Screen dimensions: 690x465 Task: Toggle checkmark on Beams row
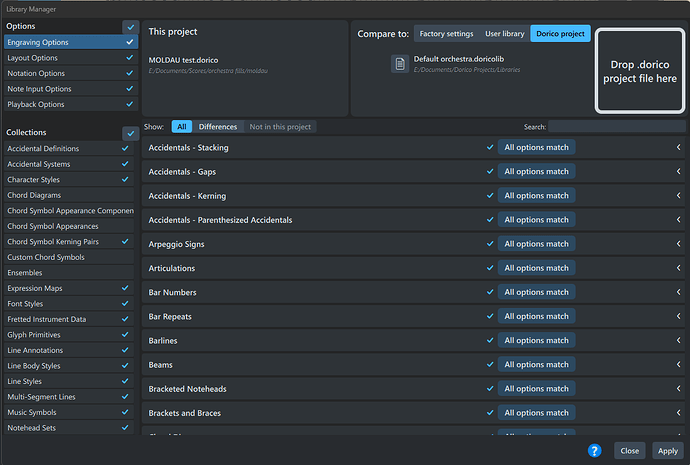[490, 364]
